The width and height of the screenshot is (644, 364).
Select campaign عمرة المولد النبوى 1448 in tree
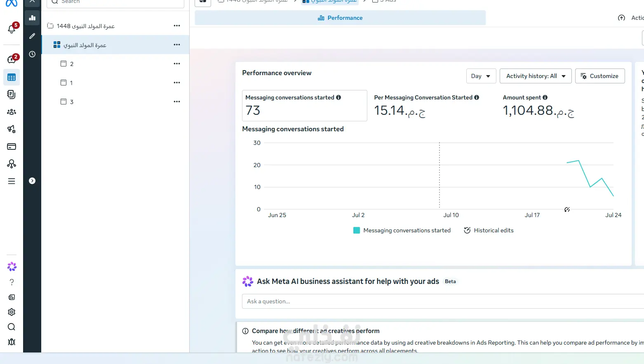115,26
